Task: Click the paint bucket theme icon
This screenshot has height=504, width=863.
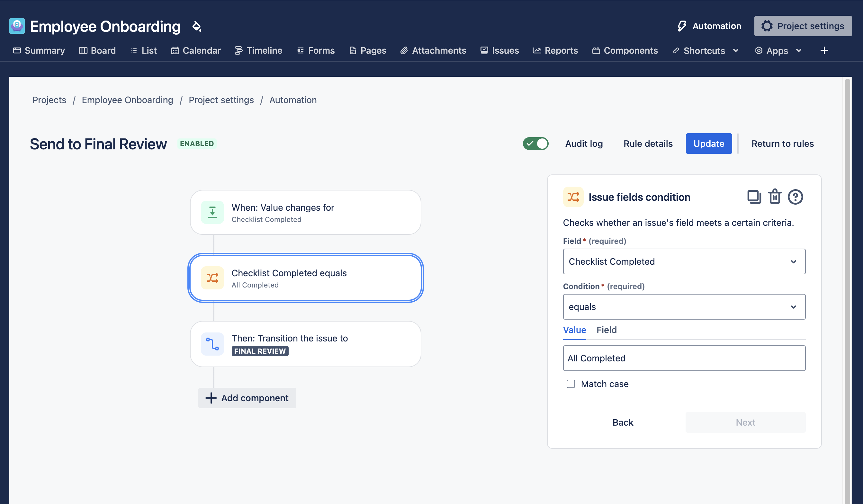Action: tap(197, 26)
